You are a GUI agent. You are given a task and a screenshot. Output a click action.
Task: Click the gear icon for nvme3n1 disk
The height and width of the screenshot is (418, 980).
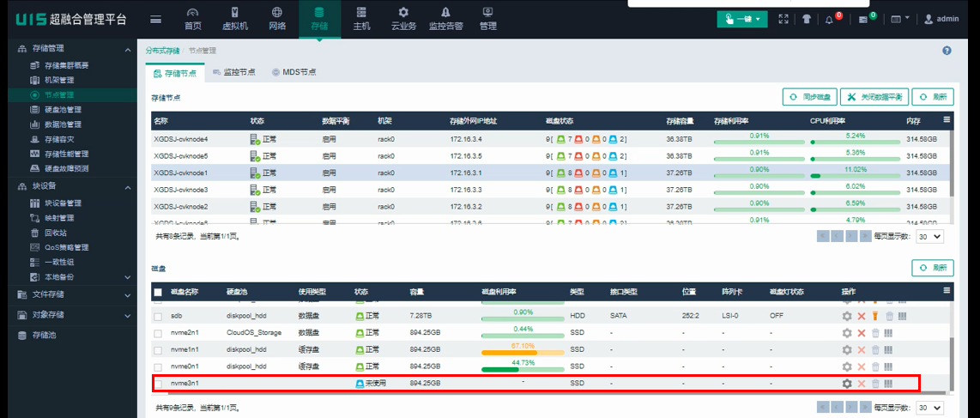click(x=847, y=383)
